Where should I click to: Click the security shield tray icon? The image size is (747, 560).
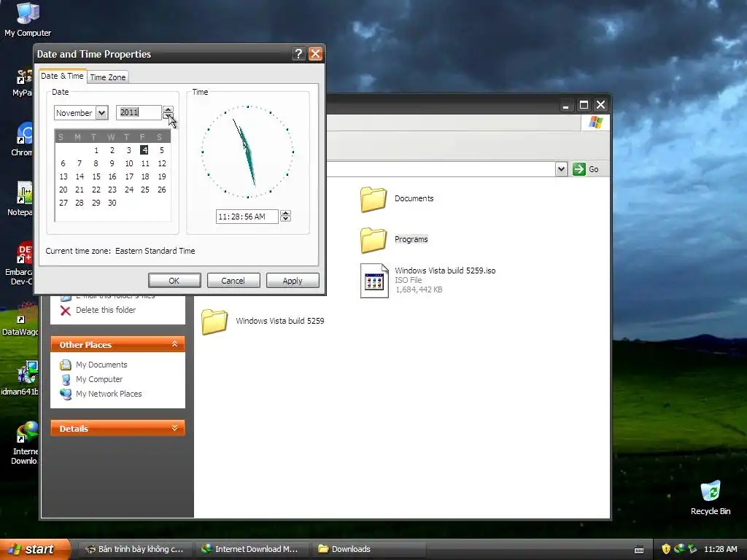[666, 549]
